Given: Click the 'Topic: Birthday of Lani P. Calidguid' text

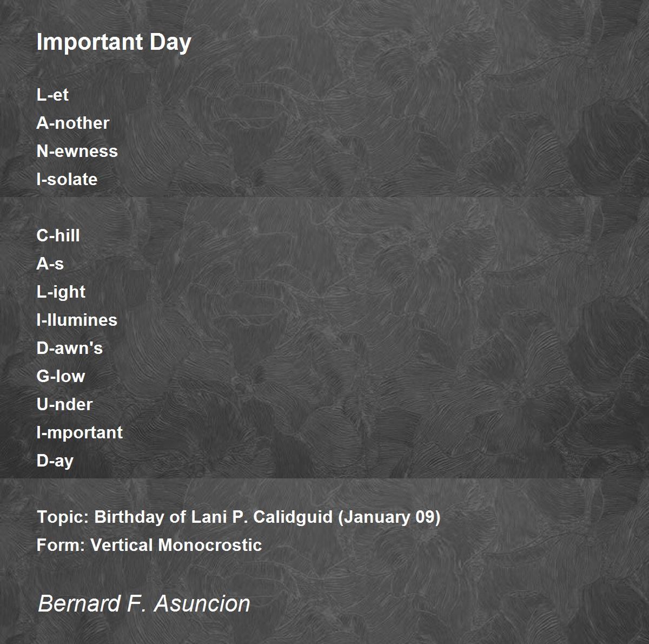Looking at the screenshot, I should click(185, 517).
